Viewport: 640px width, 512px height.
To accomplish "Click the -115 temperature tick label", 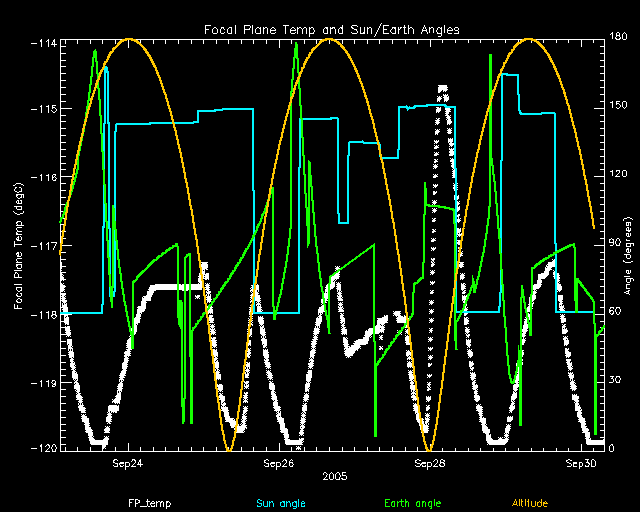I will (x=43, y=109).
